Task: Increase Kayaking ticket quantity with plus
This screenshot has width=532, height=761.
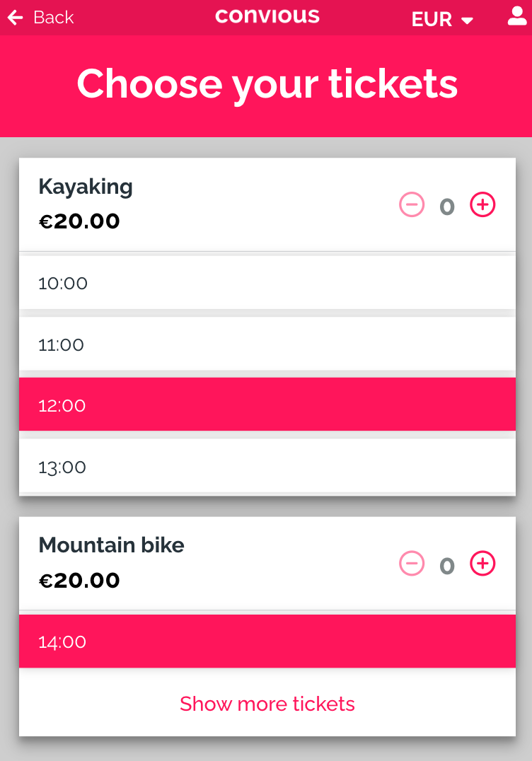Action: (483, 205)
